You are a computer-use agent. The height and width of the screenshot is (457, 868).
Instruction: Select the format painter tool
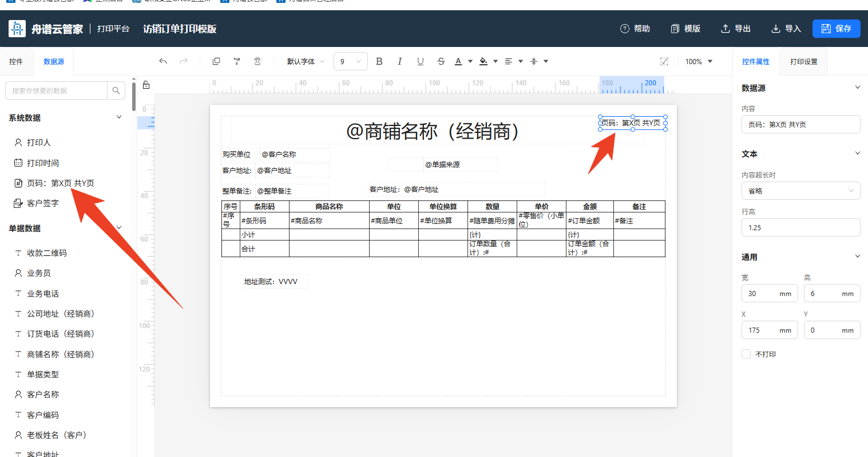click(x=237, y=61)
